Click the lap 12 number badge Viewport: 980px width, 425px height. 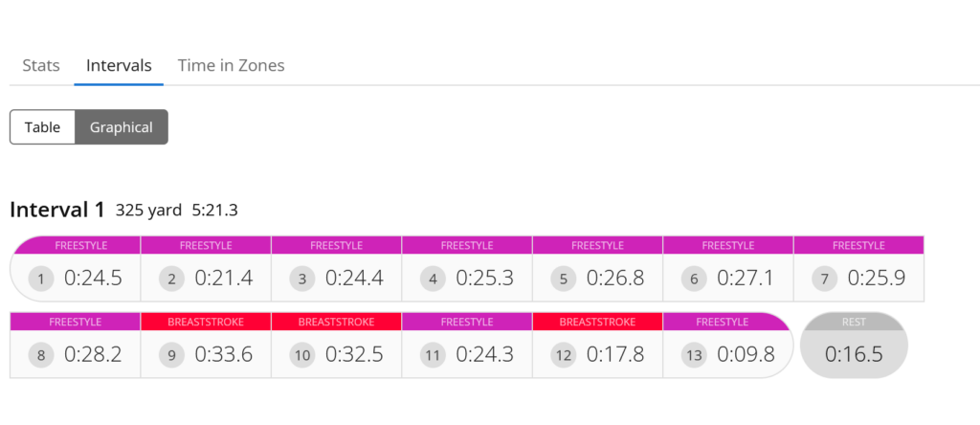tap(565, 355)
